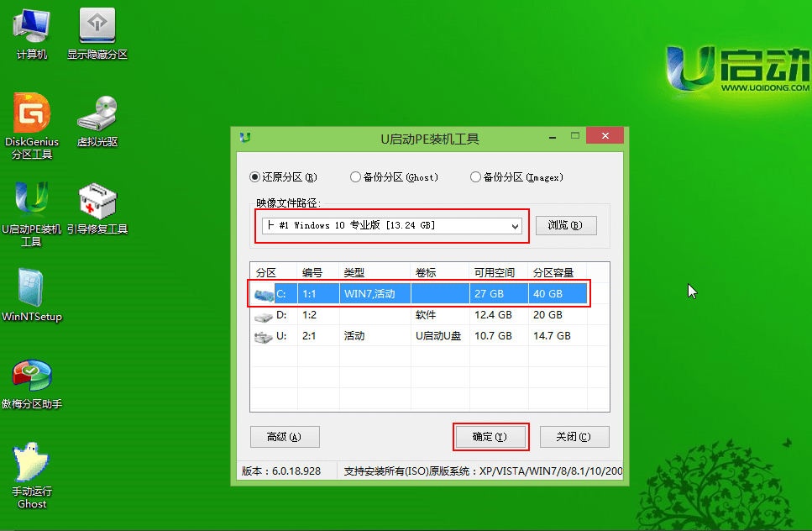
Task: Click the U: drive icon in partition list
Action: [264, 337]
